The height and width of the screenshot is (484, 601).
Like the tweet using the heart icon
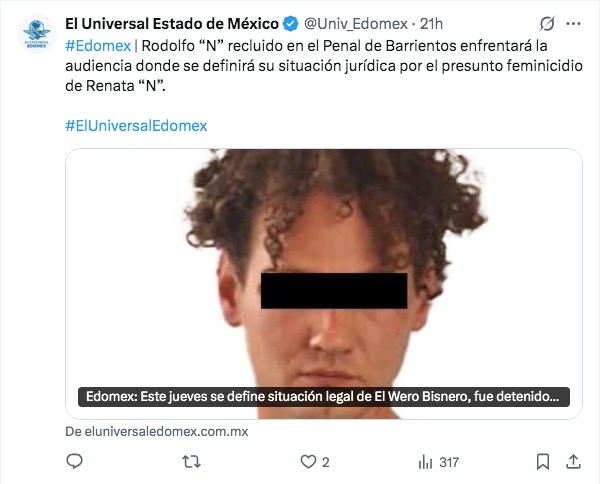click(308, 462)
